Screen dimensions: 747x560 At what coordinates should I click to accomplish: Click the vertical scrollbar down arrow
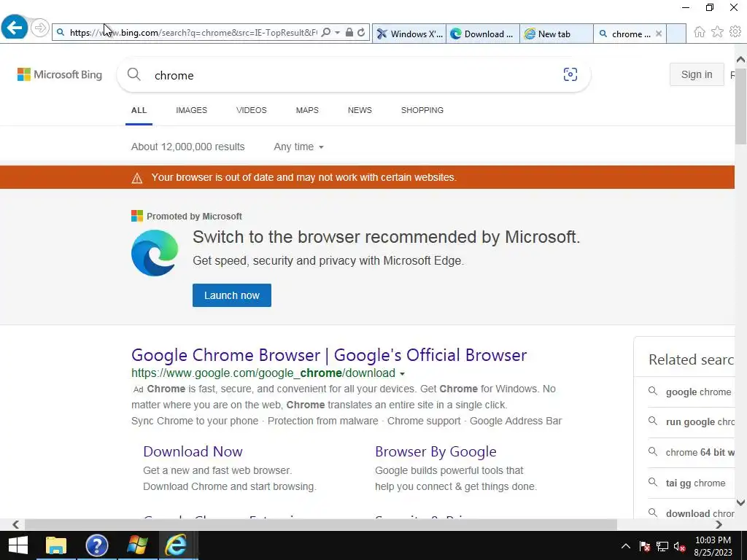[741, 502]
